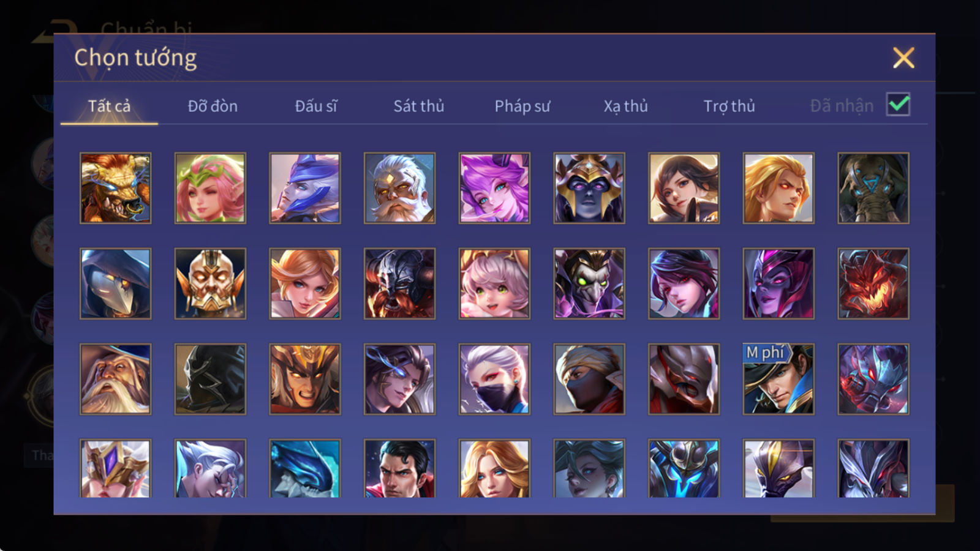
Task: Select the wizard with hat and white beard
Action: [115, 379]
